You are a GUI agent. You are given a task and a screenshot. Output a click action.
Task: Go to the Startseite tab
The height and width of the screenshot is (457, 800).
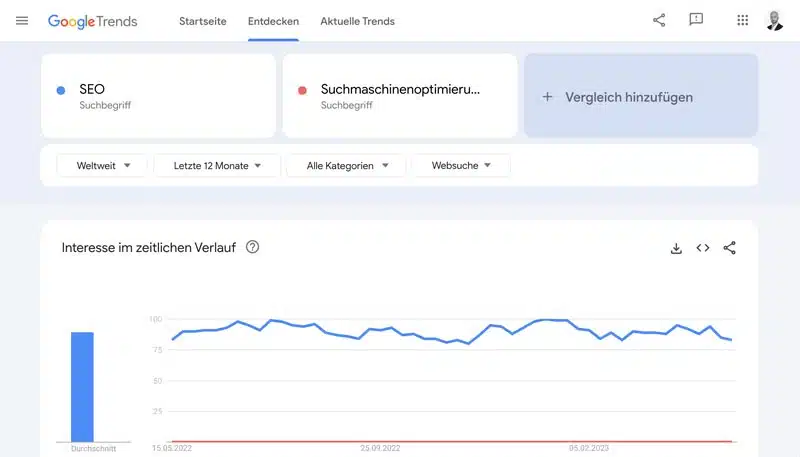pos(203,21)
